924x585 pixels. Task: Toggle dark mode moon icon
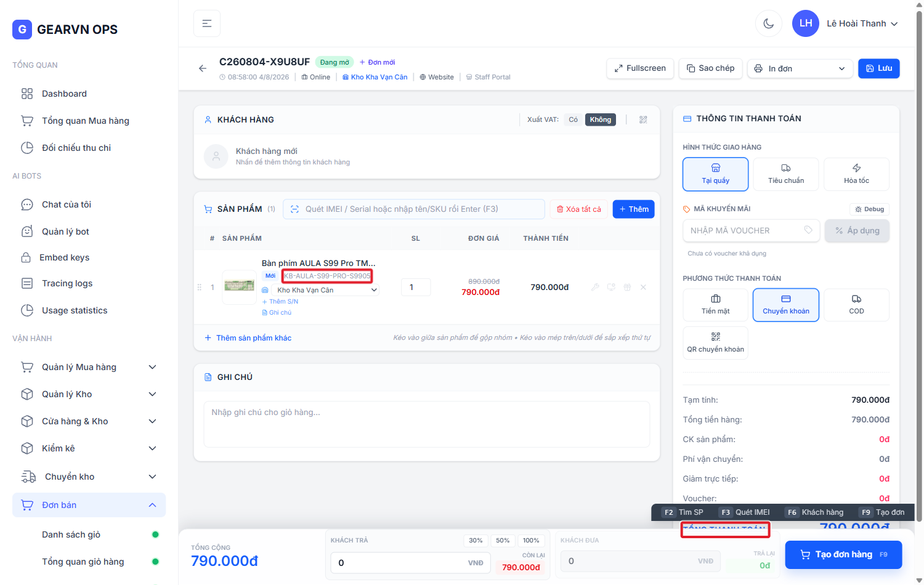click(768, 23)
